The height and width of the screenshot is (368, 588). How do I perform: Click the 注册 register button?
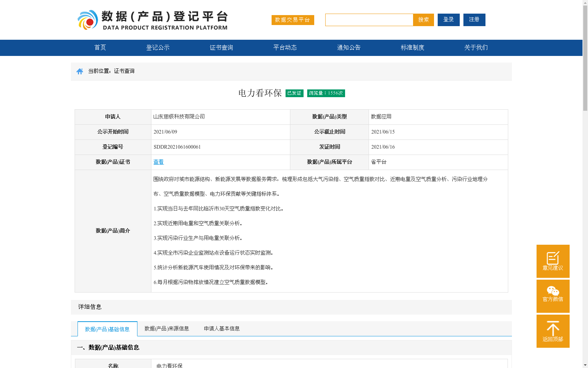474,20
